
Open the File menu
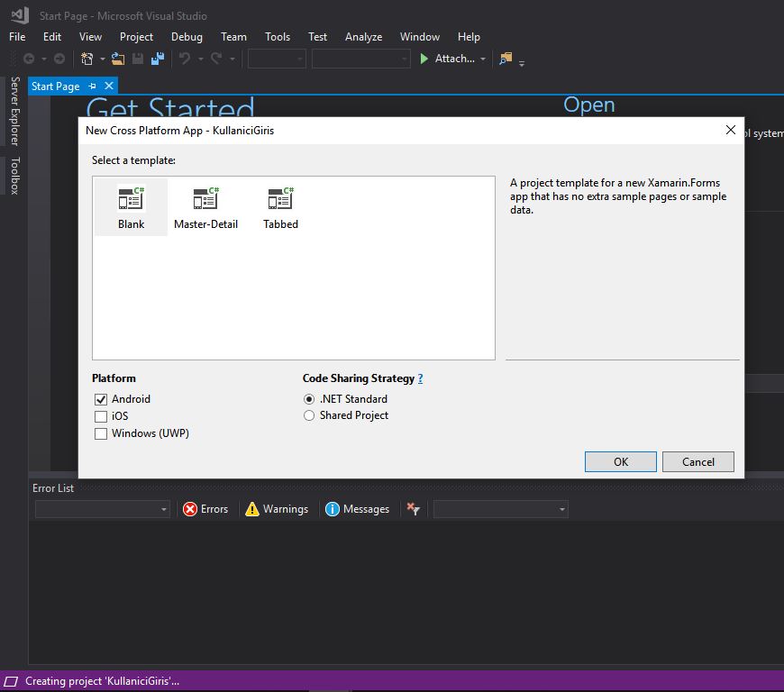[17, 37]
